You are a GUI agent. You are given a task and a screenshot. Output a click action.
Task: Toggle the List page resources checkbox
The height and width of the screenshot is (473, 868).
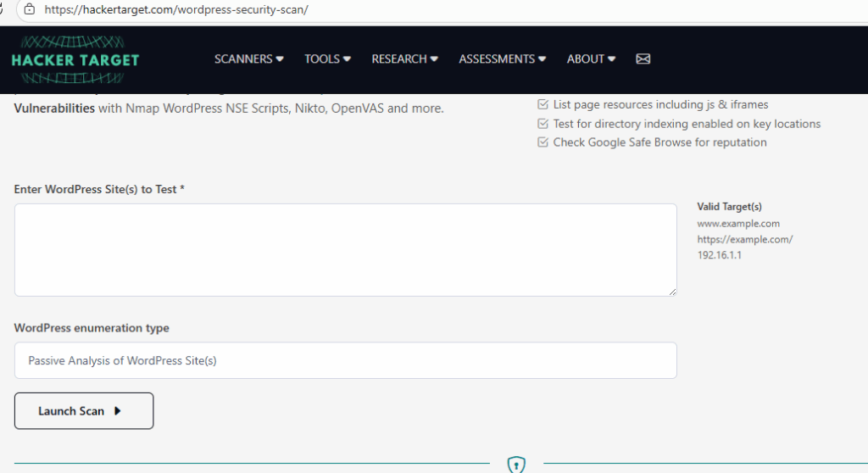point(543,105)
